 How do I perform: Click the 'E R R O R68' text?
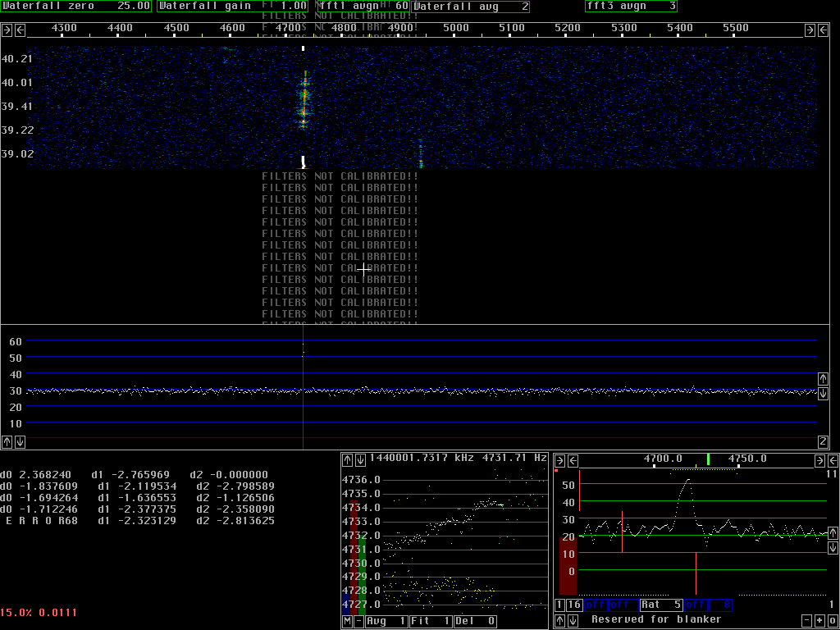pos(42,521)
